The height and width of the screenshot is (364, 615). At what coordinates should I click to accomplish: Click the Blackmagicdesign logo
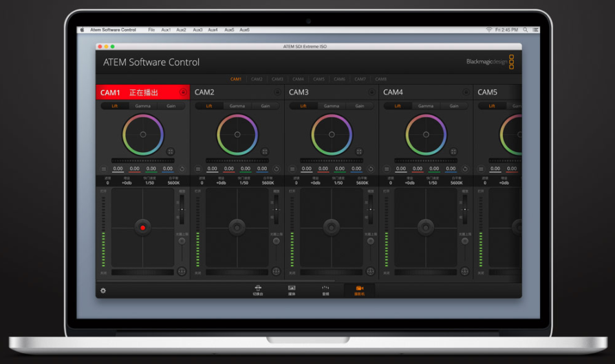(490, 61)
